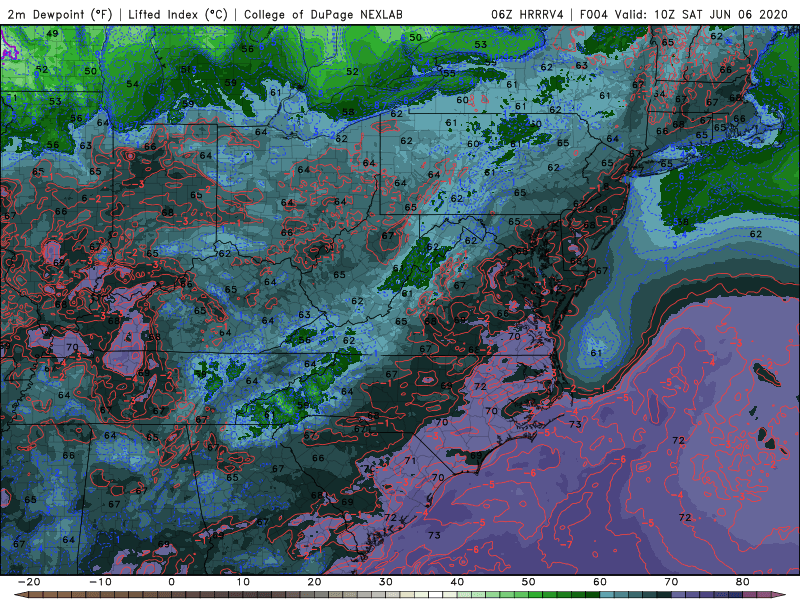Click the "College of DuPage NEXLAB" text
Viewport: 800px width, 600px height.
tap(323, 15)
